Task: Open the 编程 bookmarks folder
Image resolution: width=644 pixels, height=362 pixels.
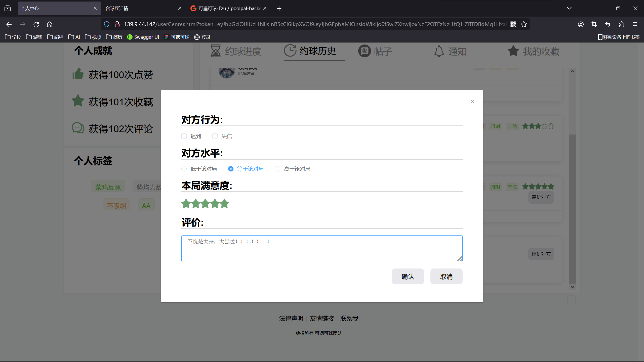Action: pyautogui.click(x=55, y=37)
